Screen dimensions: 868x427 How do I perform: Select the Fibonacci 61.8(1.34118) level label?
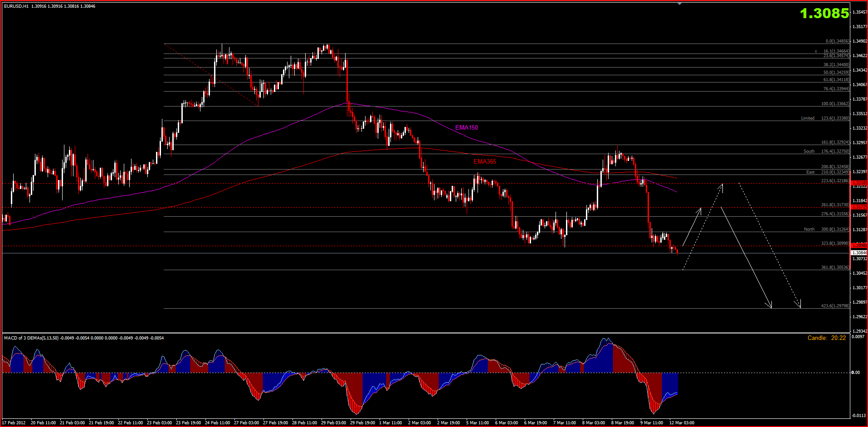coord(836,80)
